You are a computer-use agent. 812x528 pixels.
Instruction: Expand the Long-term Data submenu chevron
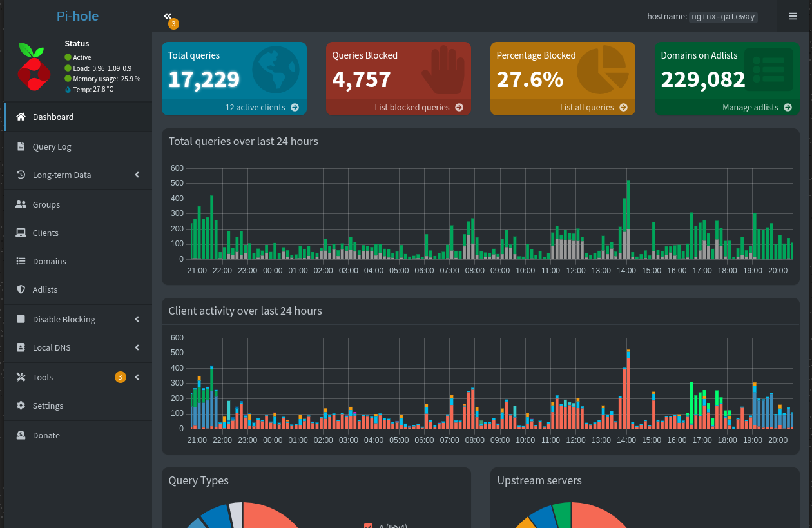pos(137,175)
